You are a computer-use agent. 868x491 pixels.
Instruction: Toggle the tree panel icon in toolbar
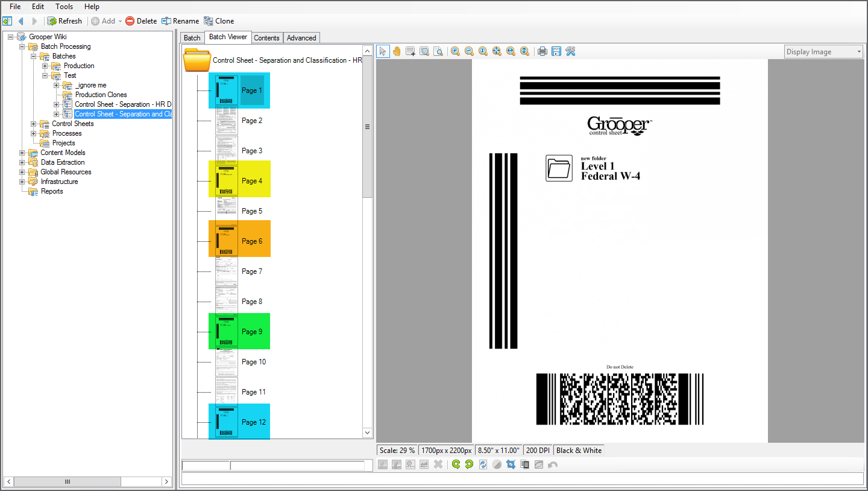point(7,21)
